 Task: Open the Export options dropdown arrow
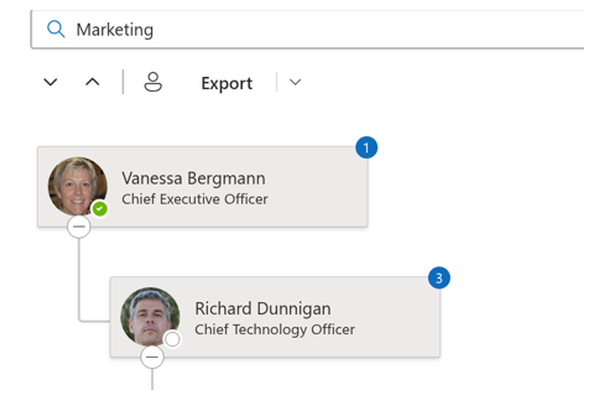295,82
